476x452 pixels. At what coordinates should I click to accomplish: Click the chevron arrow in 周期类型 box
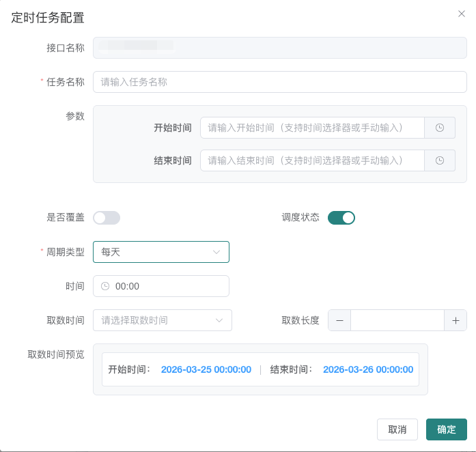[216, 252]
